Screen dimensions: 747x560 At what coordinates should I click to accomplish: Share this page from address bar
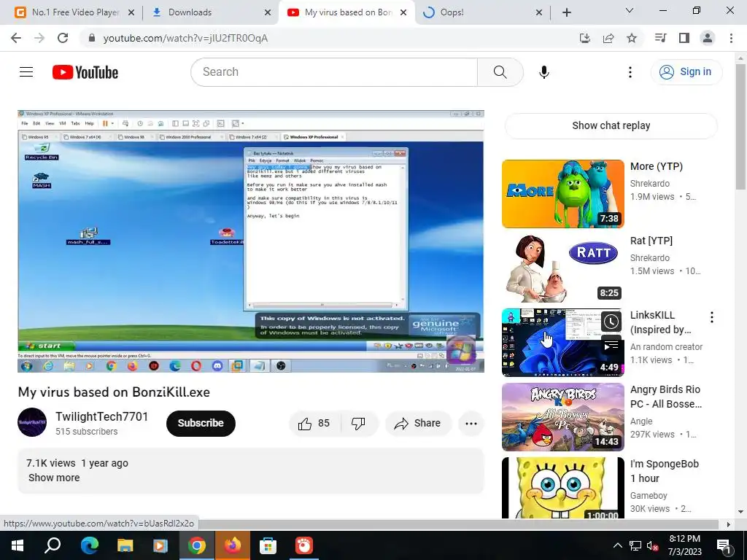608,38
